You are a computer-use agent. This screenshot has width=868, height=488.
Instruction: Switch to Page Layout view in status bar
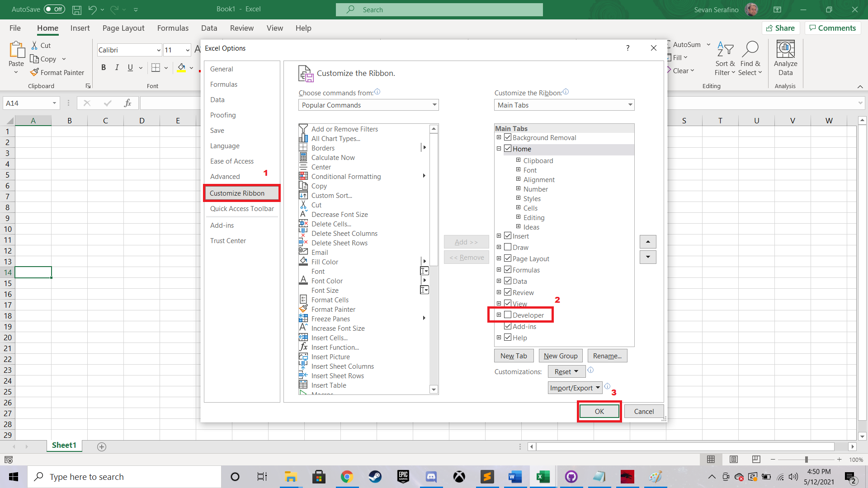coord(733,460)
